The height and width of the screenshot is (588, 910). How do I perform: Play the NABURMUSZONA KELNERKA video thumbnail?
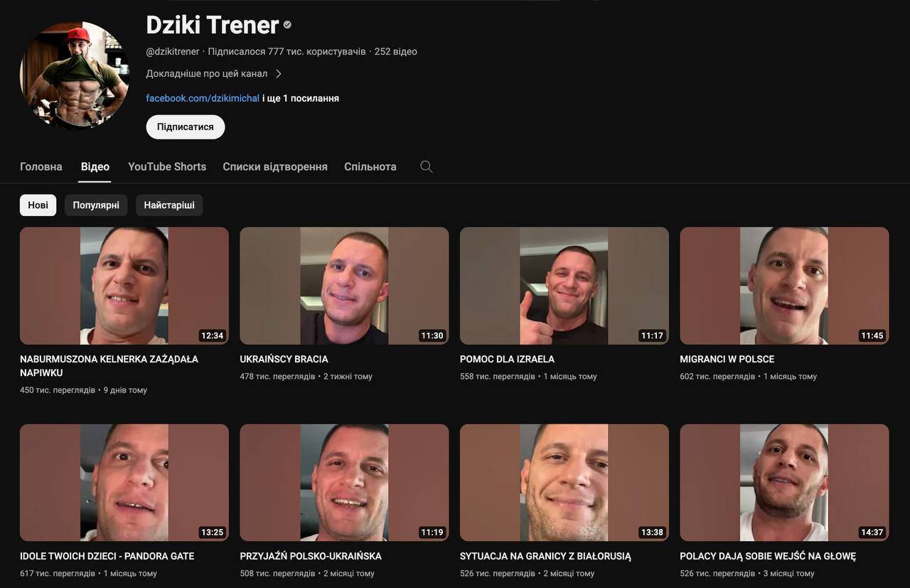click(124, 286)
